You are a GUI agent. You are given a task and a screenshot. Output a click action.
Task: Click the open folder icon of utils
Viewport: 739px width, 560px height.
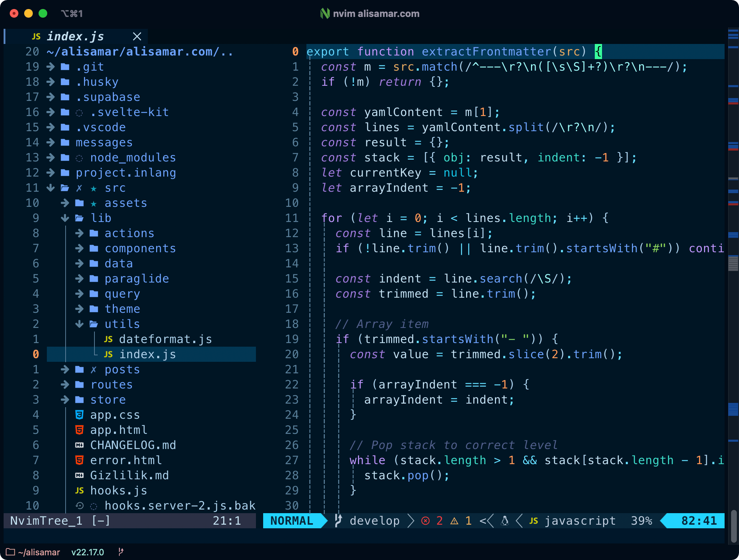[x=93, y=324]
